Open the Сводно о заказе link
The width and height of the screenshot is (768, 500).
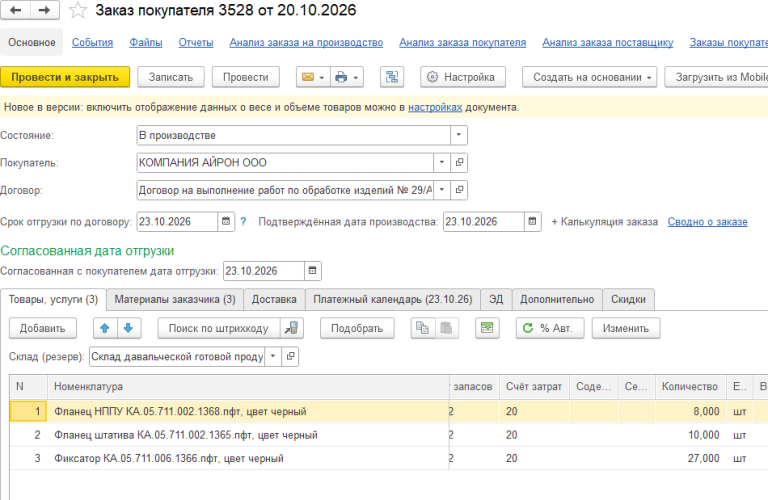(707, 222)
